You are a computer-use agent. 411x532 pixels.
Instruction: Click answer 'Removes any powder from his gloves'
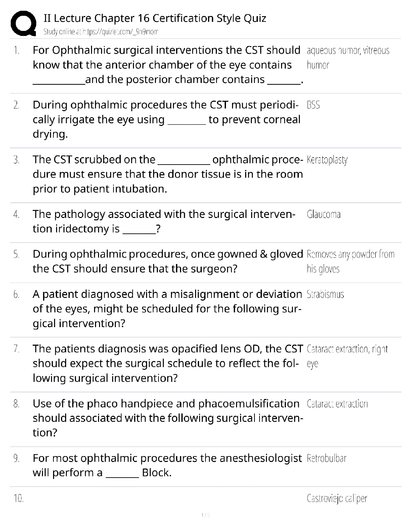tap(350, 261)
